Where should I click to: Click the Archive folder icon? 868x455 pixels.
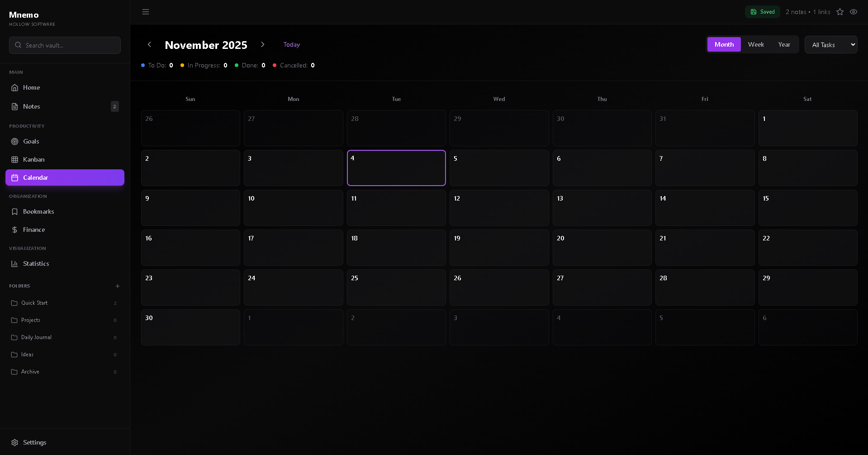pyautogui.click(x=14, y=372)
